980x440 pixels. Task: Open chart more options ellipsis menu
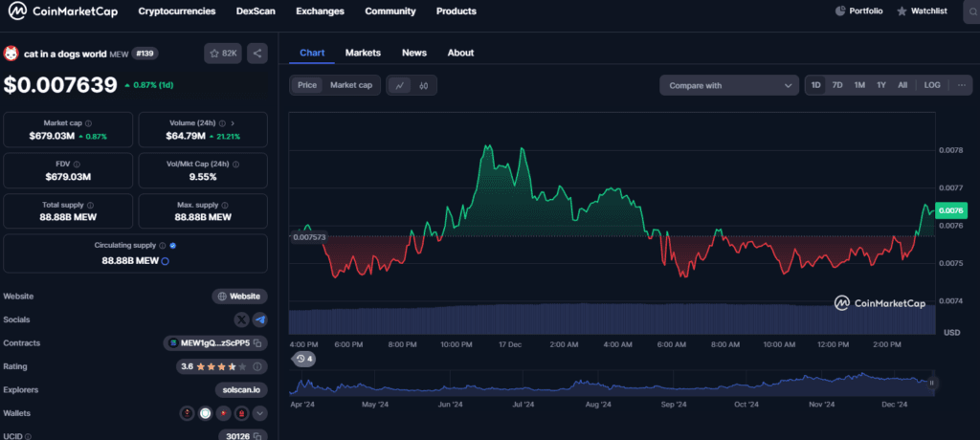[x=961, y=86]
